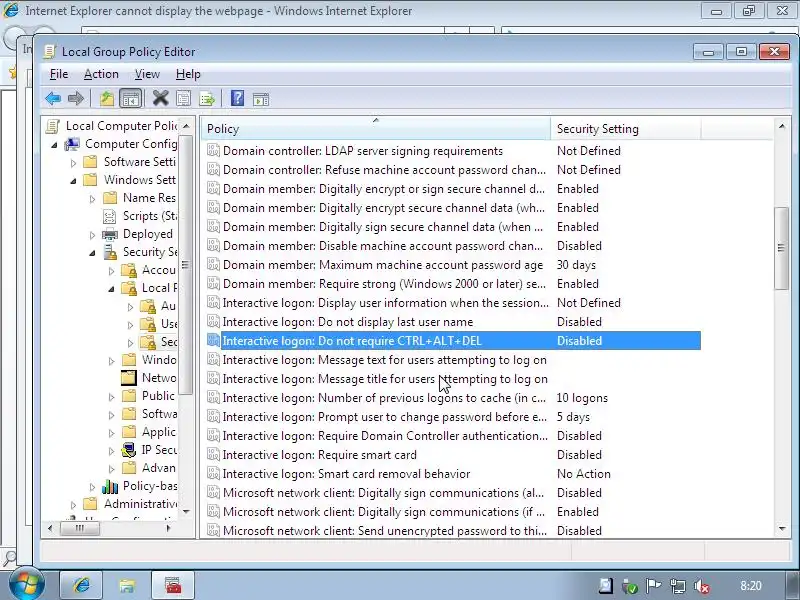800x600 pixels.
Task: Expand the Administrative Templates node
Action: 73,505
